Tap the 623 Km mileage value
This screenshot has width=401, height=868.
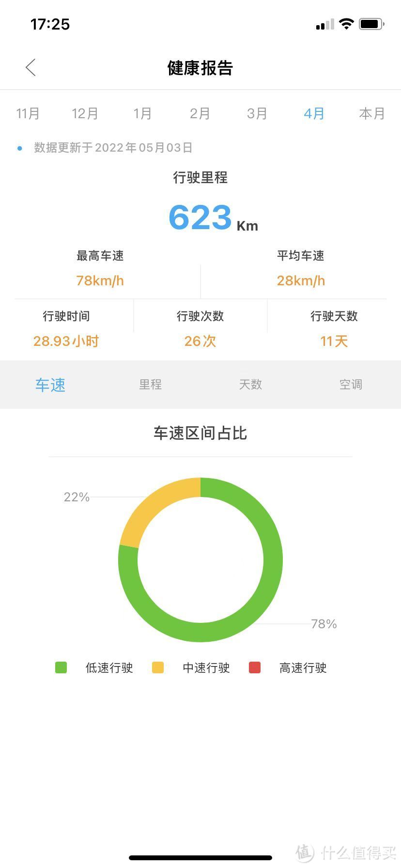pos(200,217)
